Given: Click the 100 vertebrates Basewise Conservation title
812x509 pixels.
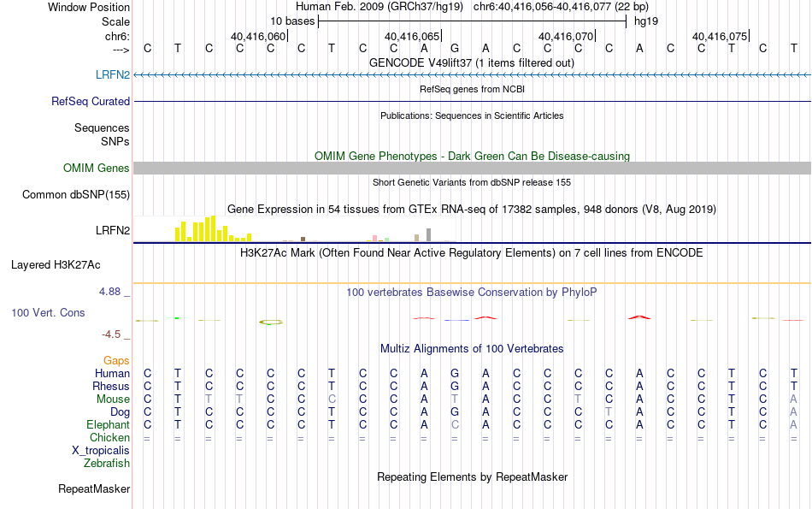Looking at the screenshot, I should (x=472, y=293).
